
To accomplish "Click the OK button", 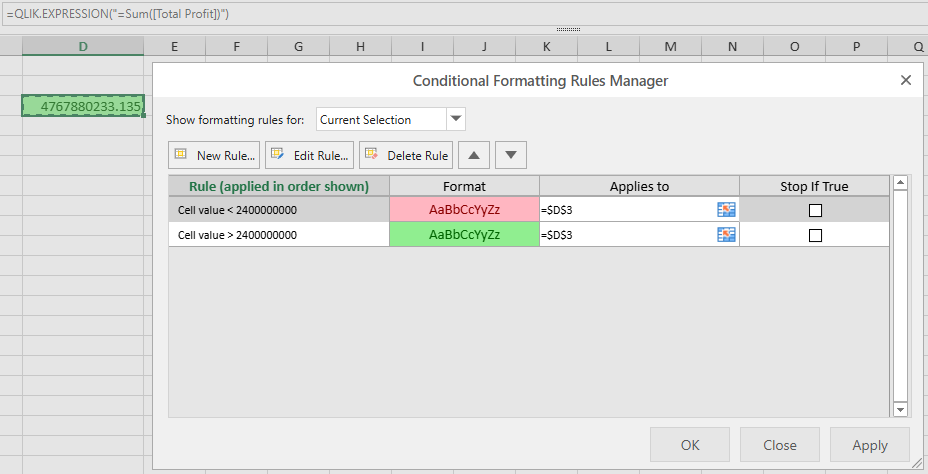I will coord(690,445).
